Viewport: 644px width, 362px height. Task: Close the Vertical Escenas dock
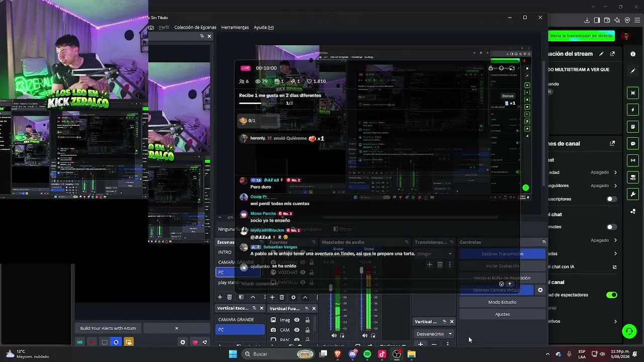[x=262, y=308]
